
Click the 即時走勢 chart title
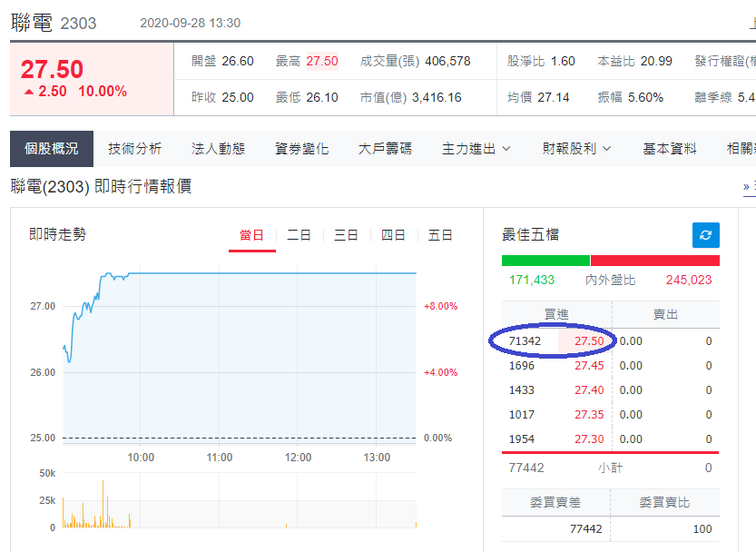pos(58,234)
